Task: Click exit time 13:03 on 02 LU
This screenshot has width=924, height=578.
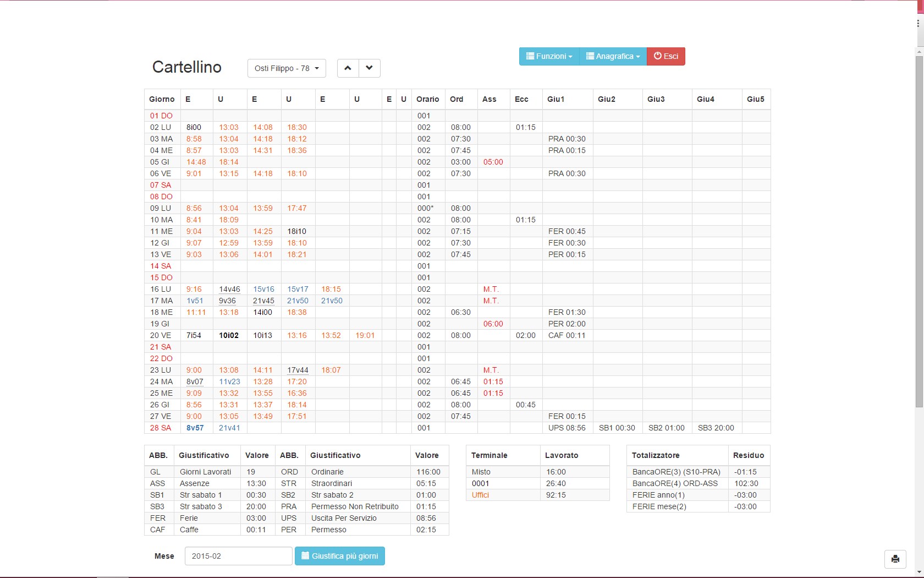Action: pos(229,127)
